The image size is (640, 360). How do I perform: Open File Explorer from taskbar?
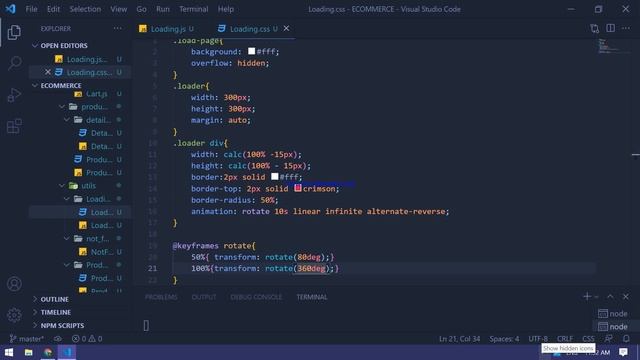click(x=29, y=352)
